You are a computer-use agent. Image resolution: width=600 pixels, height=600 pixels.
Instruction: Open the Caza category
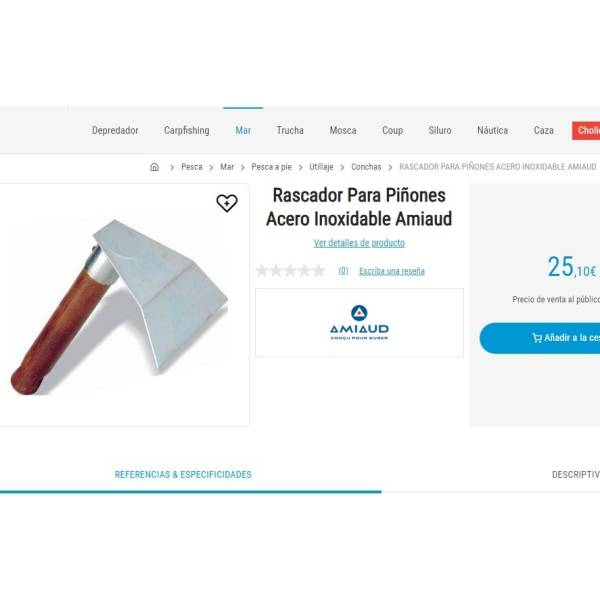543,130
